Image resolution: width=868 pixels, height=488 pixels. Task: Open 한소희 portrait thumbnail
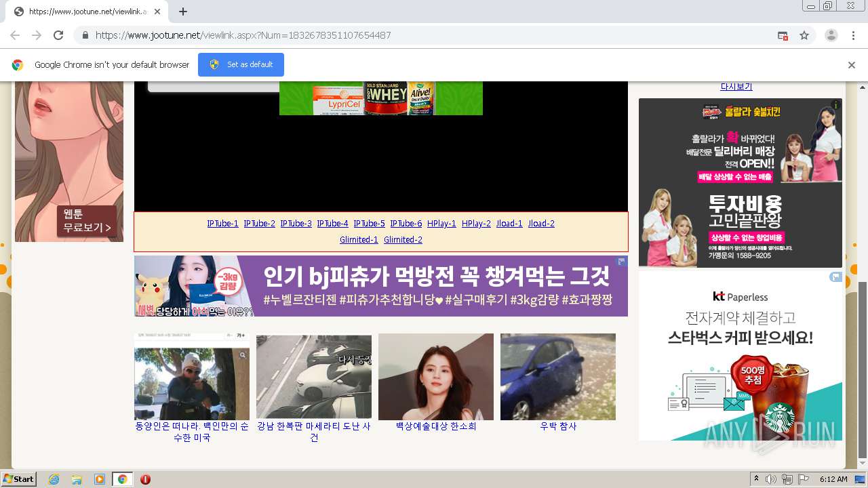click(436, 377)
